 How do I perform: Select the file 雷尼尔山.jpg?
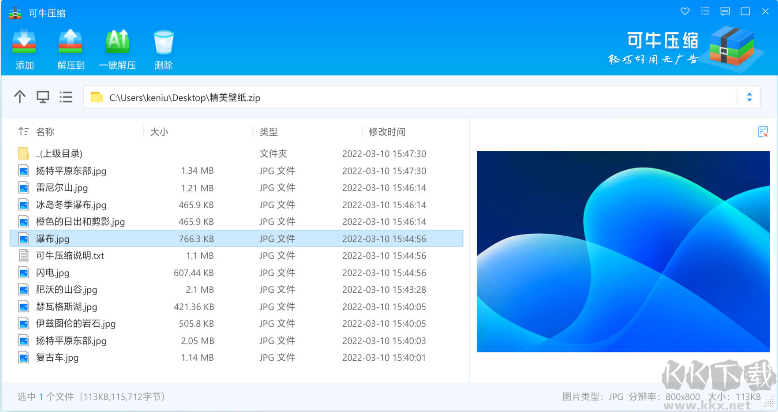pos(62,188)
